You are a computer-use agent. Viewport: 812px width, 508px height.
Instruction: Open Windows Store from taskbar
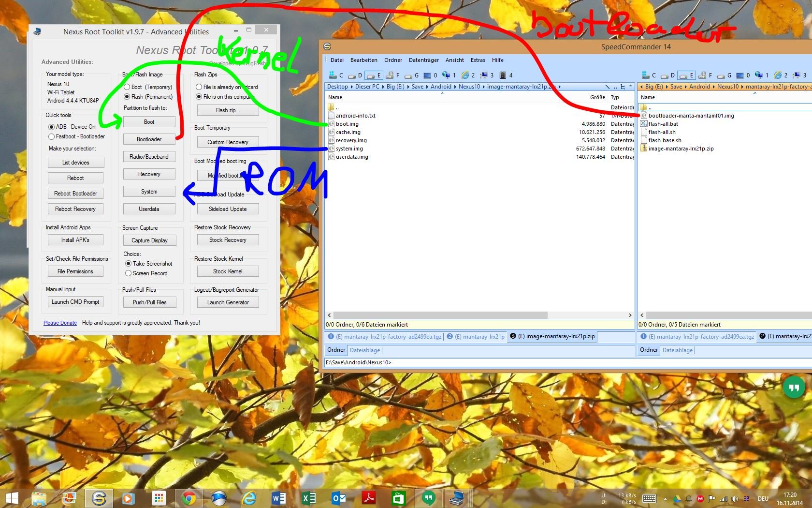point(399,498)
